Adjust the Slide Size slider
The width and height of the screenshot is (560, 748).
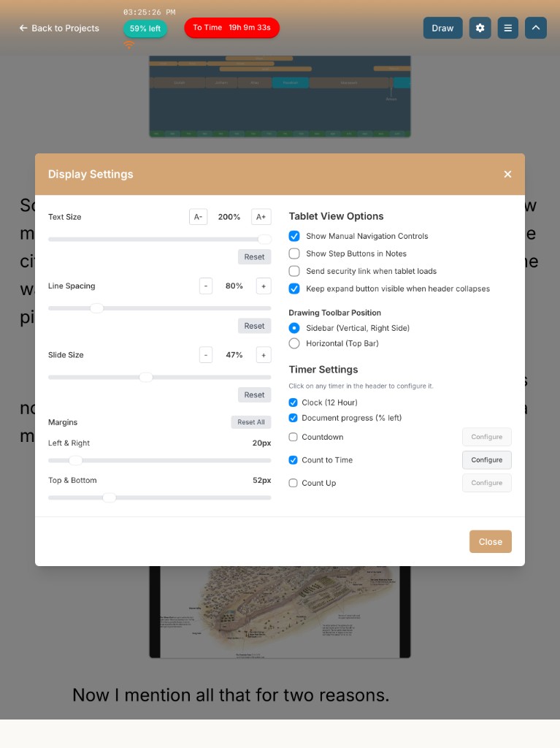click(x=159, y=378)
